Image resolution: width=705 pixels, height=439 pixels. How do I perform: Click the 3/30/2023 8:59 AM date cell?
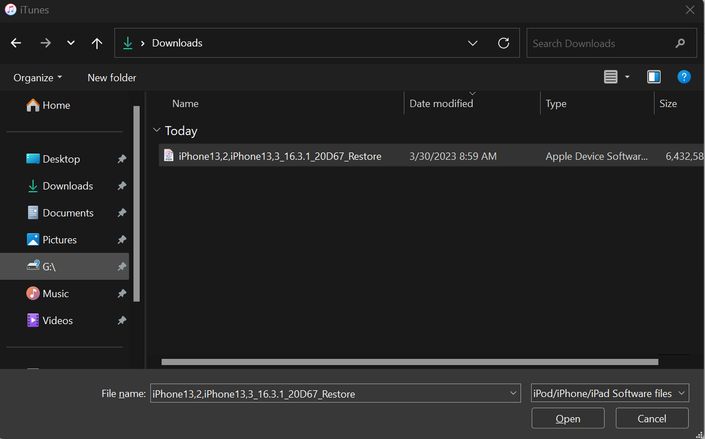(x=453, y=157)
